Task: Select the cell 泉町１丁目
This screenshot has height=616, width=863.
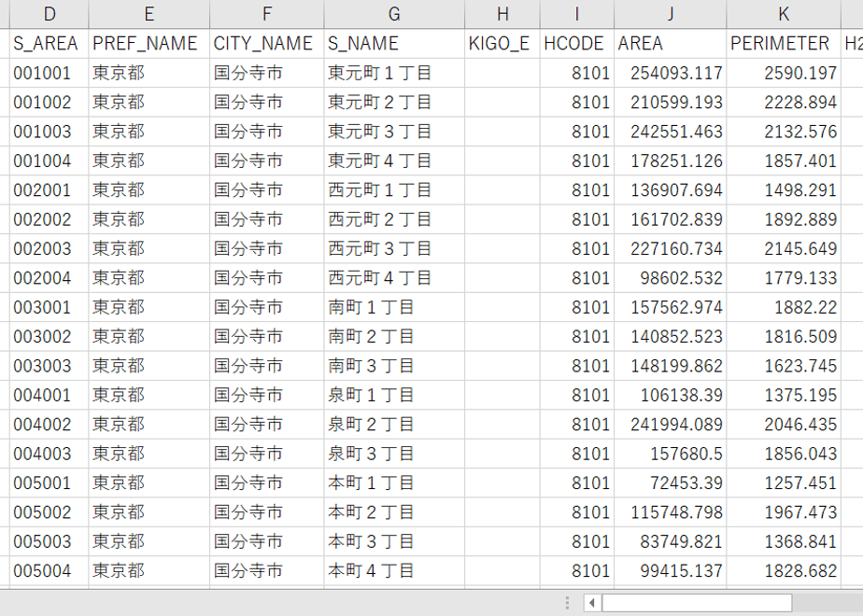Action: click(x=394, y=395)
